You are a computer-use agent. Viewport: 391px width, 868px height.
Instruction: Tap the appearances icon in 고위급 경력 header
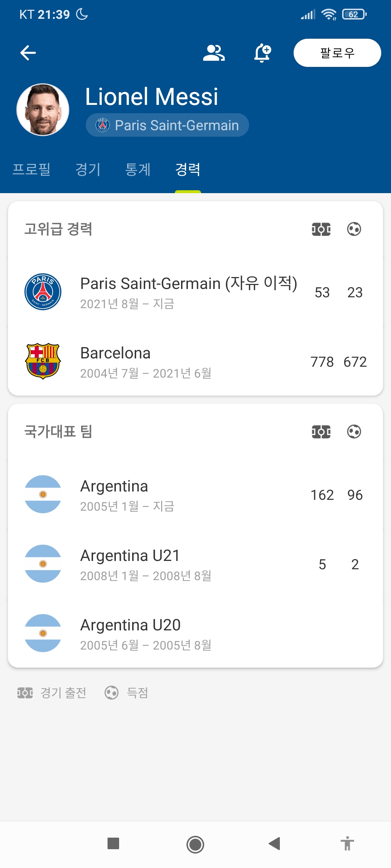(x=321, y=229)
